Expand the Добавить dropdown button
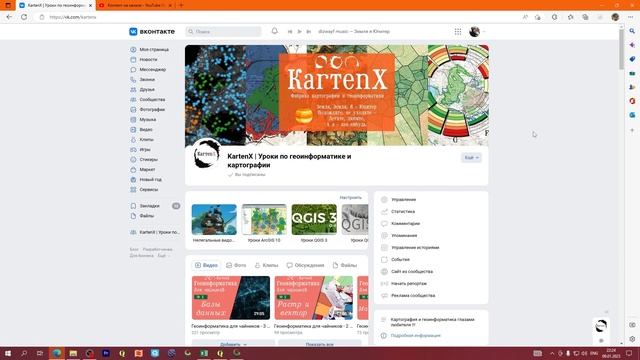 tap(233, 344)
